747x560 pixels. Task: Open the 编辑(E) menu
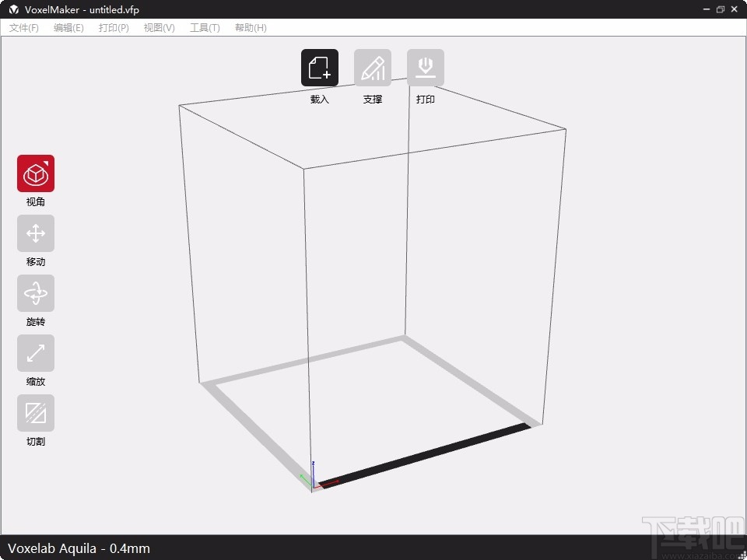68,27
